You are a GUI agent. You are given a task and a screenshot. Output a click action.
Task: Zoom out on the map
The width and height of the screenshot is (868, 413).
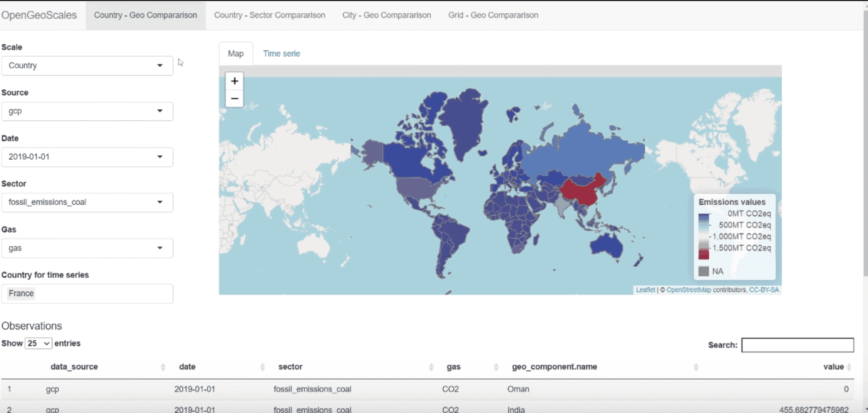pyautogui.click(x=234, y=98)
